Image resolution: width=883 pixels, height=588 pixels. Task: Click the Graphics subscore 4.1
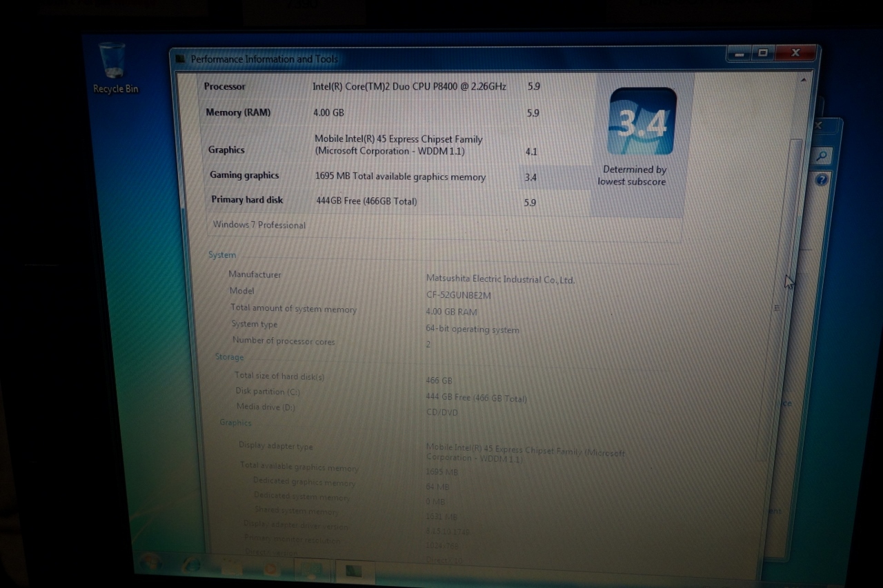pos(530,152)
